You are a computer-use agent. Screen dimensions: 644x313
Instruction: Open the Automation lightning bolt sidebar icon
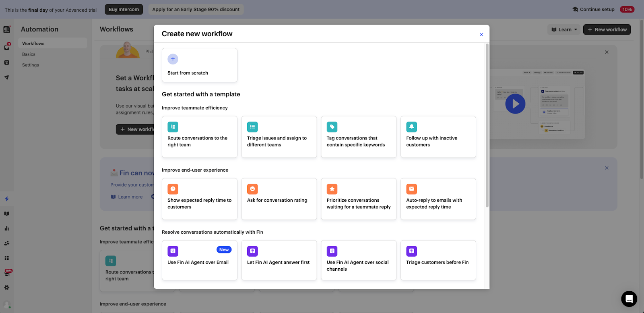[7, 199]
